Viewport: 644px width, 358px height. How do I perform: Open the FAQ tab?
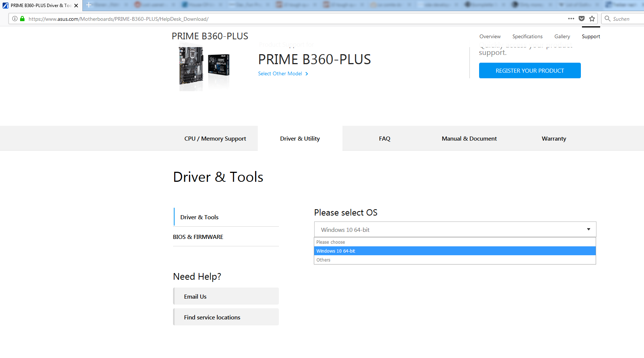[x=385, y=138]
